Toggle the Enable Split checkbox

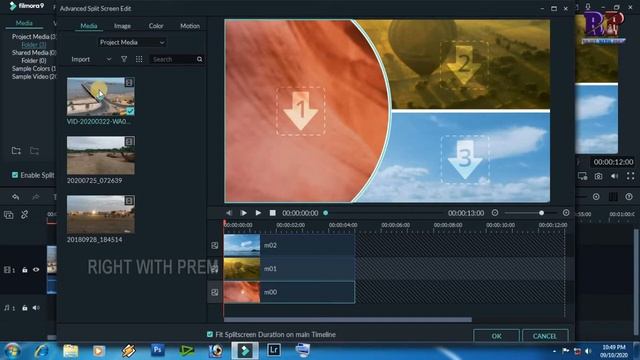click(x=15, y=175)
